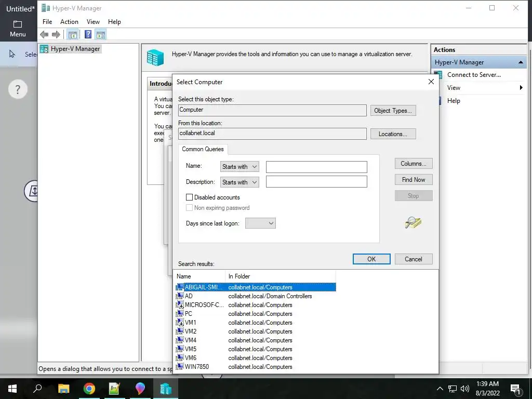This screenshot has width=532, height=399.
Task: Click the network tray icon
Action: pyautogui.click(x=453, y=389)
